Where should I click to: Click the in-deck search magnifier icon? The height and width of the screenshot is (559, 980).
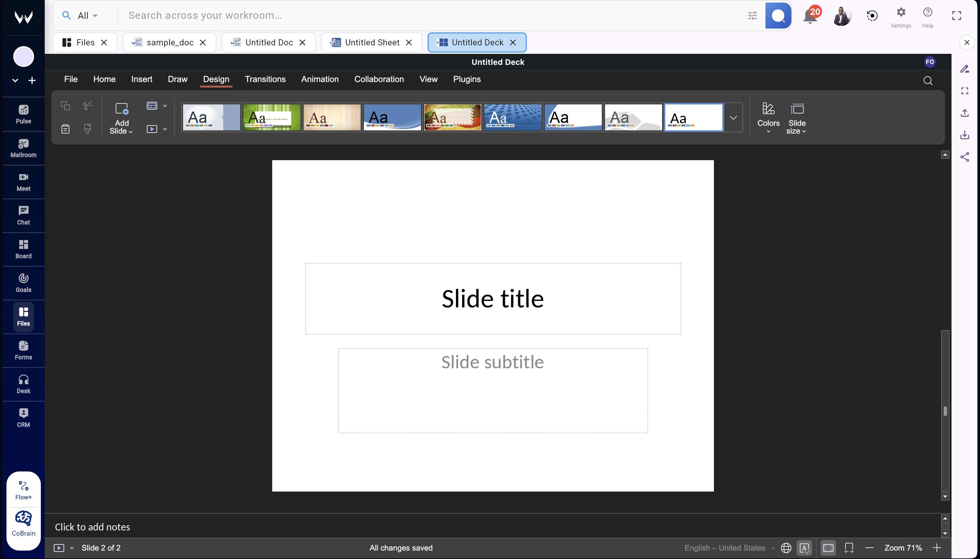pyautogui.click(x=928, y=81)
